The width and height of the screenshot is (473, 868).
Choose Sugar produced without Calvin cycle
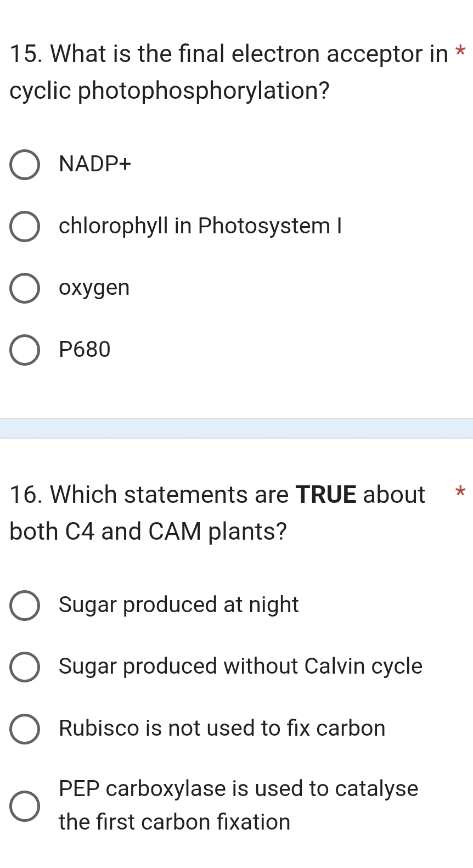[x=24, y=667]
